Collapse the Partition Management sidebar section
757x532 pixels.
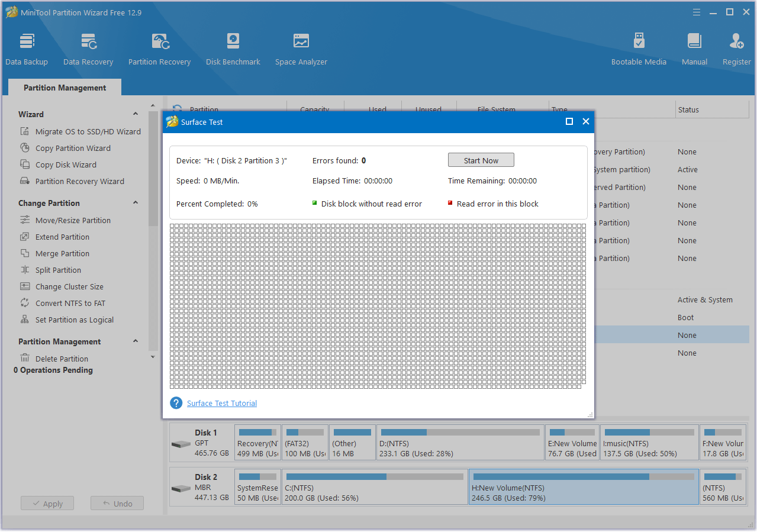tap(136, 341)
